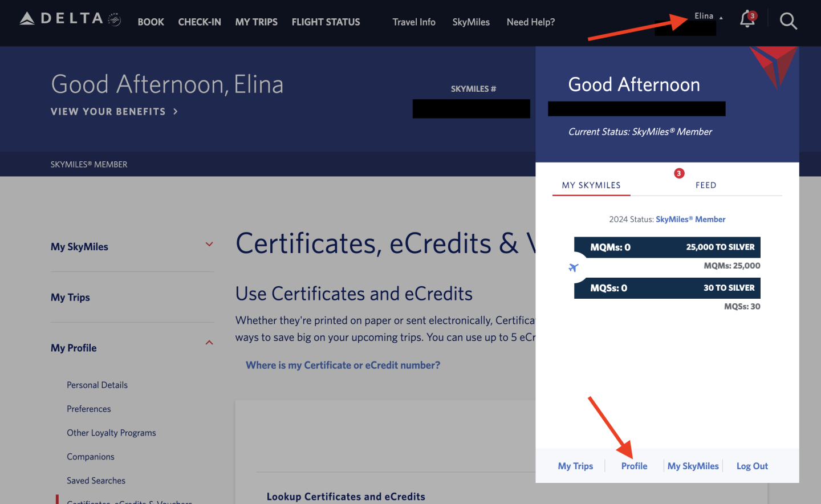
Task: Open Preferences in sidebar
Action: (x=89, y=409)
